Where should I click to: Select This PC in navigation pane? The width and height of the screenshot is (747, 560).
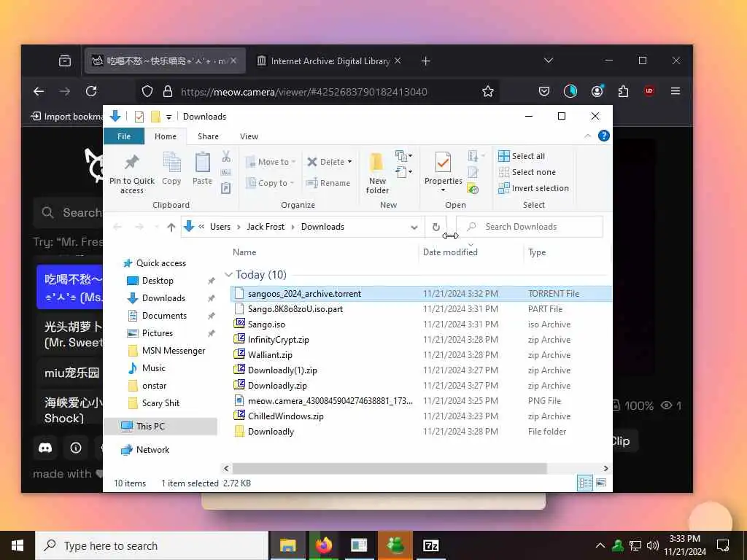[x=160, y=426]
